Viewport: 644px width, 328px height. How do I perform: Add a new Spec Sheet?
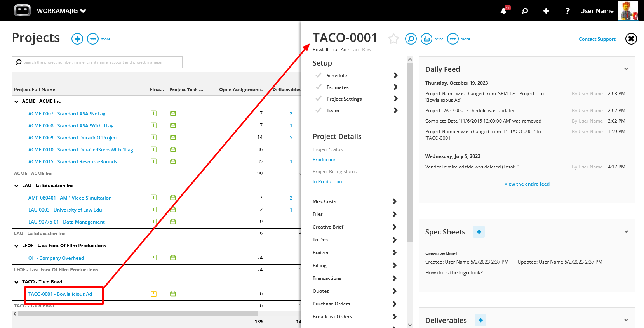click(x=479, y=232)
